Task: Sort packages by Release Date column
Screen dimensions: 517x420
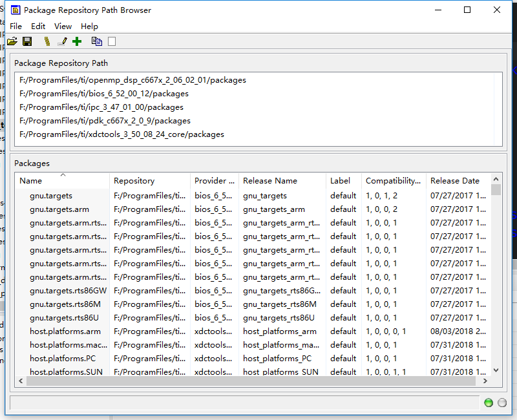Action: click(x=454, y=180)
